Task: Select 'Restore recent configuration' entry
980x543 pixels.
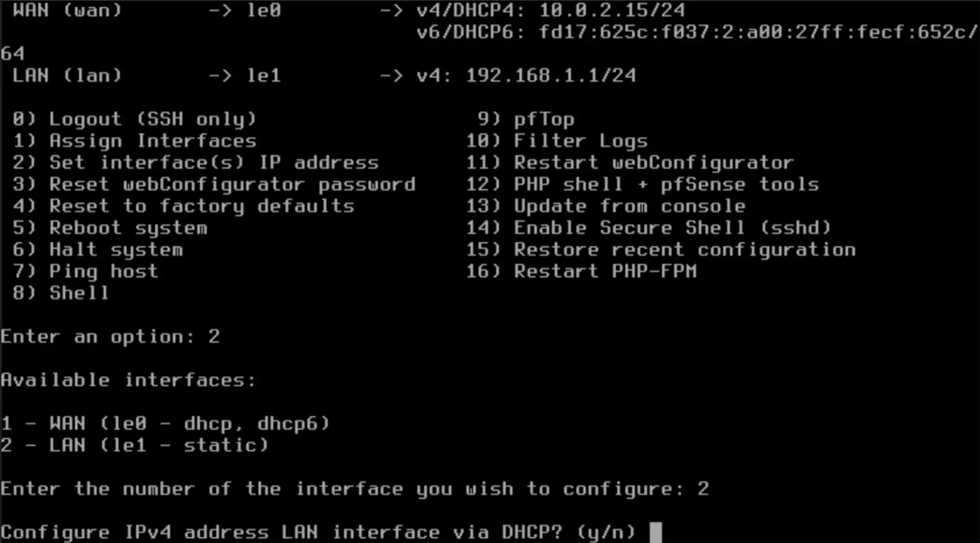Action: pyautogui.click(x=685, y=250)
